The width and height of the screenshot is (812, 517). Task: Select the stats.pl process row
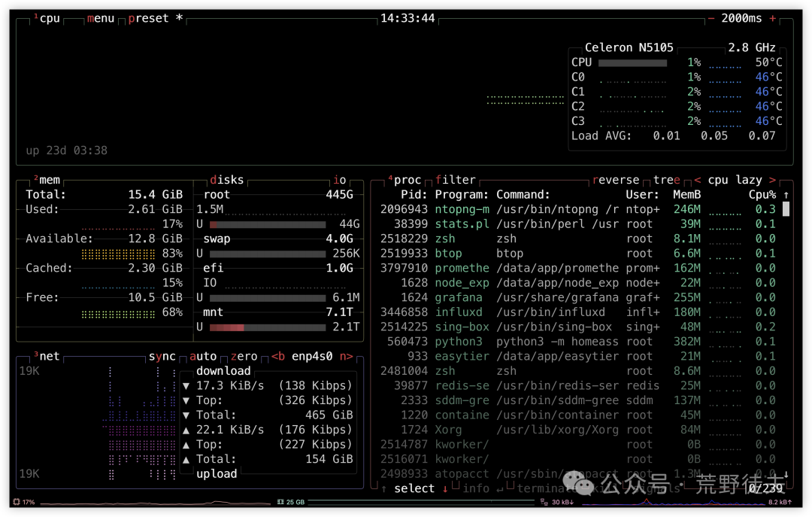tap(578, 224)
